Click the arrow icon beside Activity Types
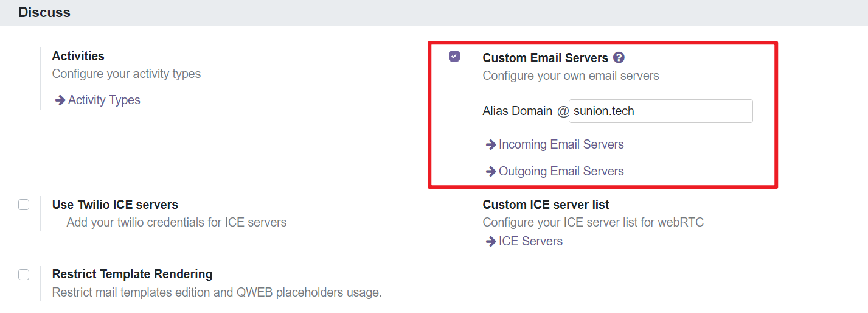Screen dimensions: 868x313 pos(60,100)
